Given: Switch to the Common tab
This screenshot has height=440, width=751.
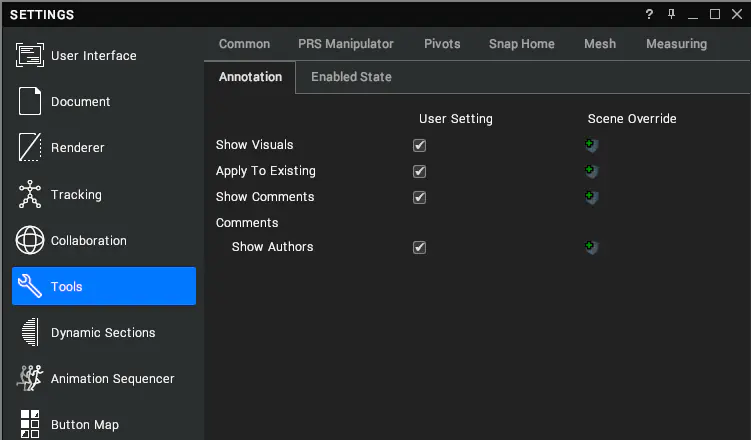Looking at the screenshot, I should click(x=244, y=44).
